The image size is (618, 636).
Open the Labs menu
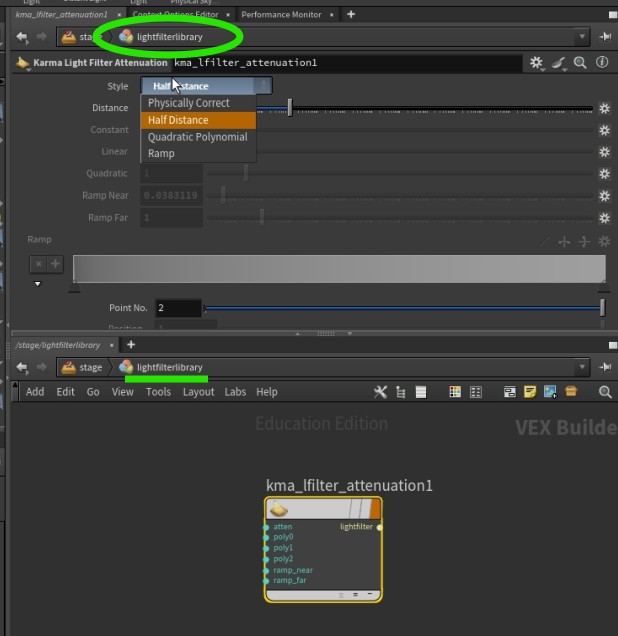(x=235, y=392)
